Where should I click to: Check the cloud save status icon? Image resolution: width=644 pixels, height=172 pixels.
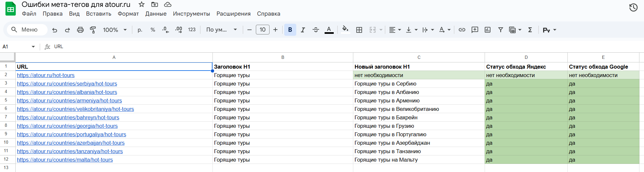pos(168,4)
